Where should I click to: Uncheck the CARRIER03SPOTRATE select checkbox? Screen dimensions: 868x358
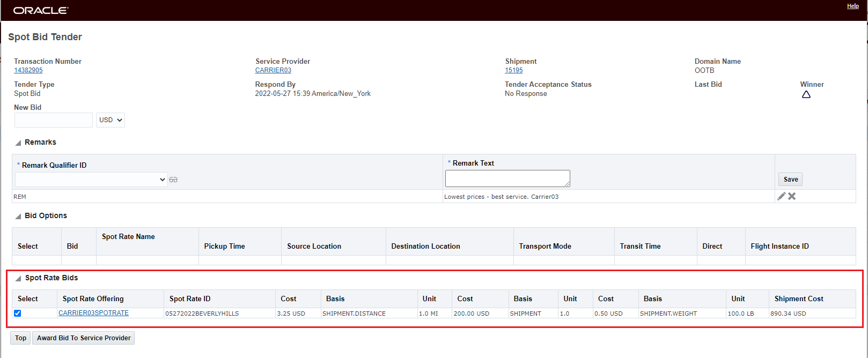18,313
